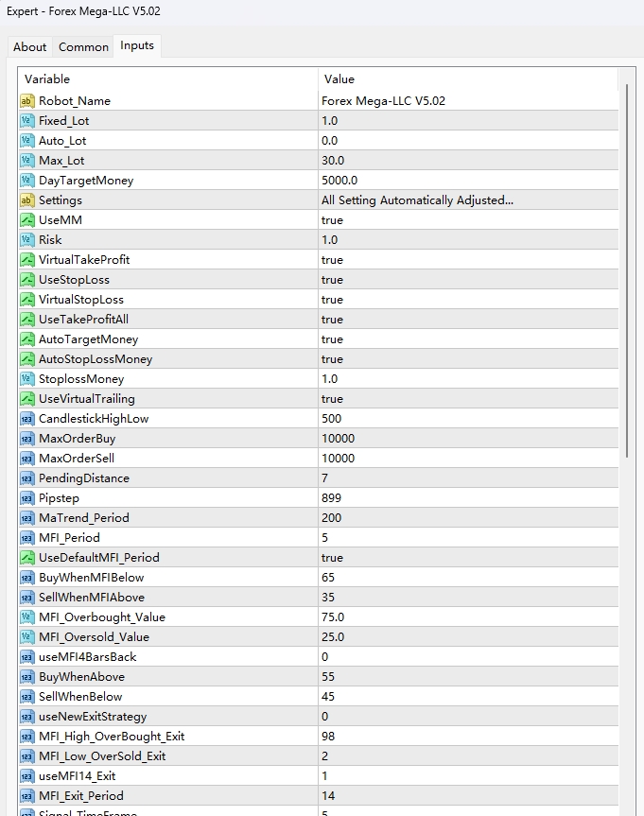Select the MFI_High_OverBought_Exit value 98

click(328, 737)
